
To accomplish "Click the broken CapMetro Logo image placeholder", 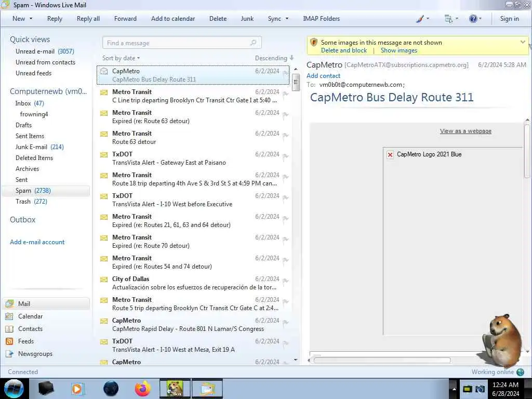I will [390, 155].
